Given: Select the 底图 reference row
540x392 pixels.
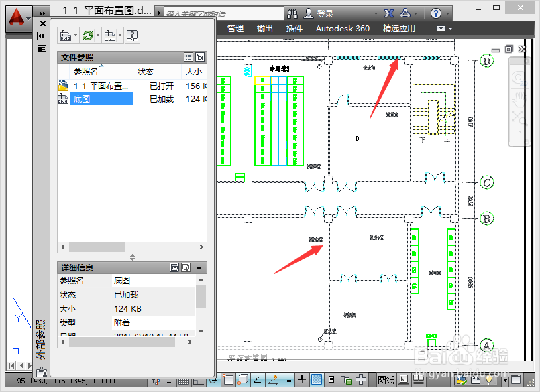Looking at the screenshot, I should (x=132, y=99).
